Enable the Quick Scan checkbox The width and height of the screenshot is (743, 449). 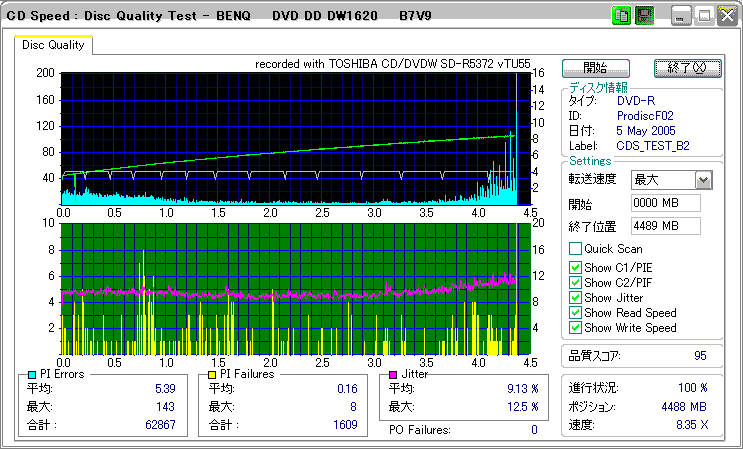tap(575, 249)
